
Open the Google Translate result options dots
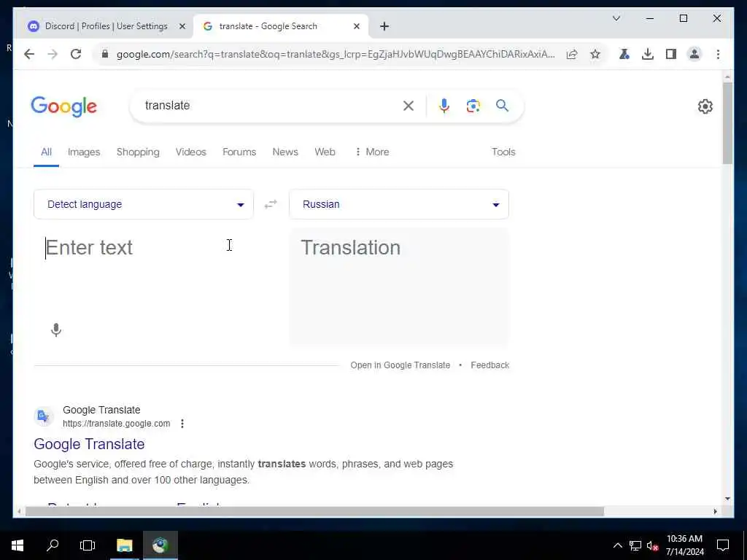pos(182,424)
